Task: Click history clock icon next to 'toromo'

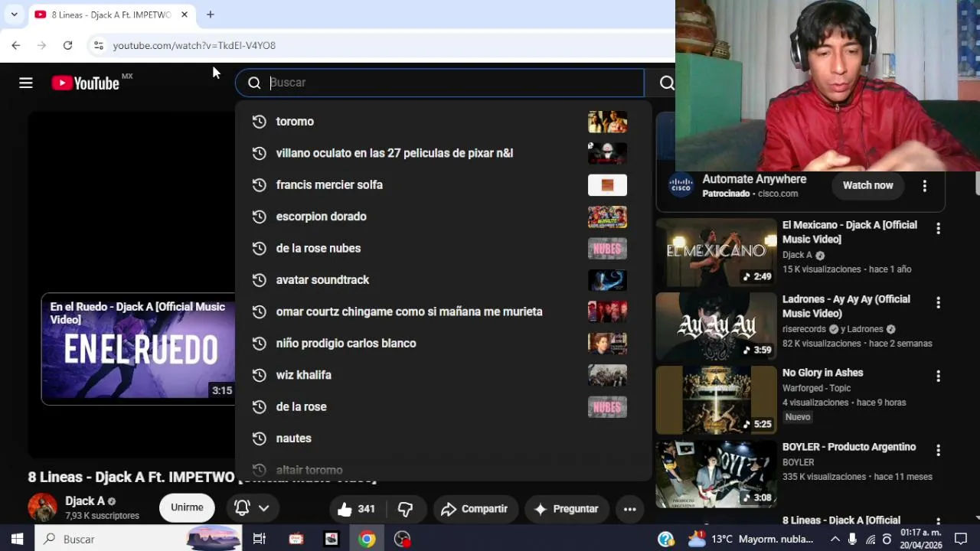Action: 259,122
